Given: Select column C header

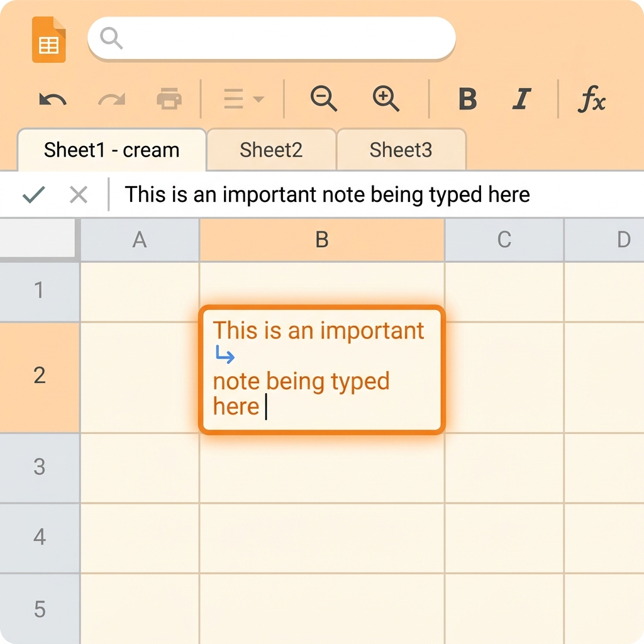Looking at the screenshot, I should pos(504,240).
